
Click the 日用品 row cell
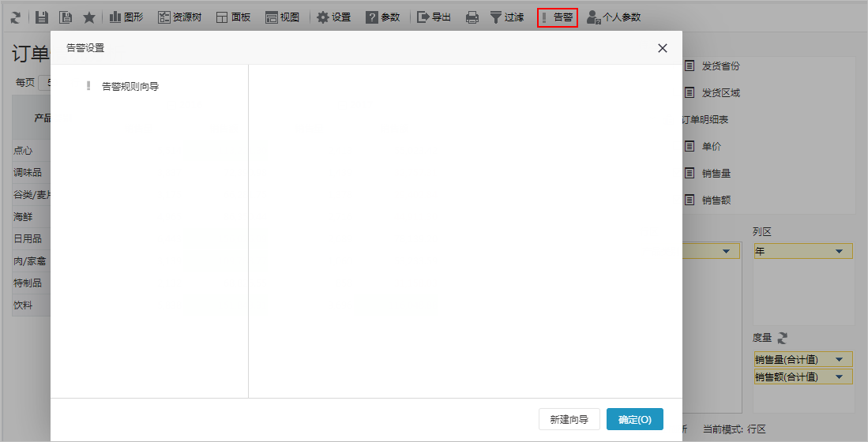32,239
